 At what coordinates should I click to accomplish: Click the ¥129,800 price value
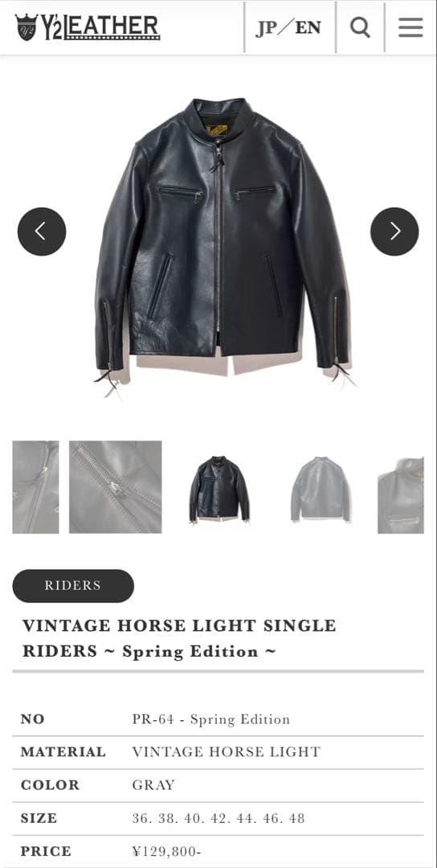click(166, 851)
